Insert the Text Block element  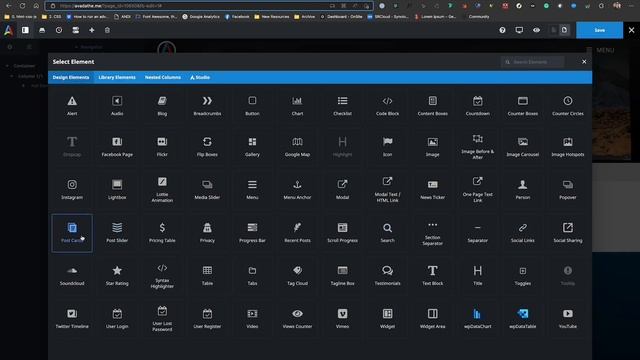pyautogui.click(x=433, y=276)
